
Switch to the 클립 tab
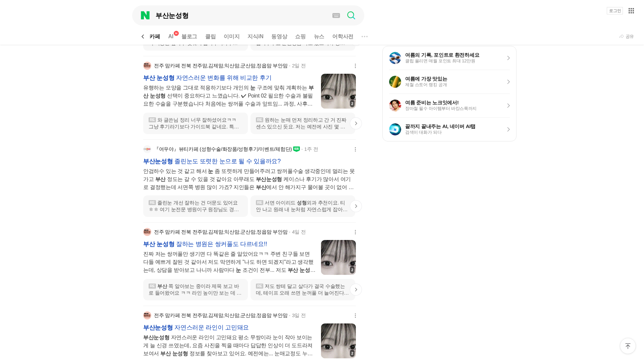211,37
